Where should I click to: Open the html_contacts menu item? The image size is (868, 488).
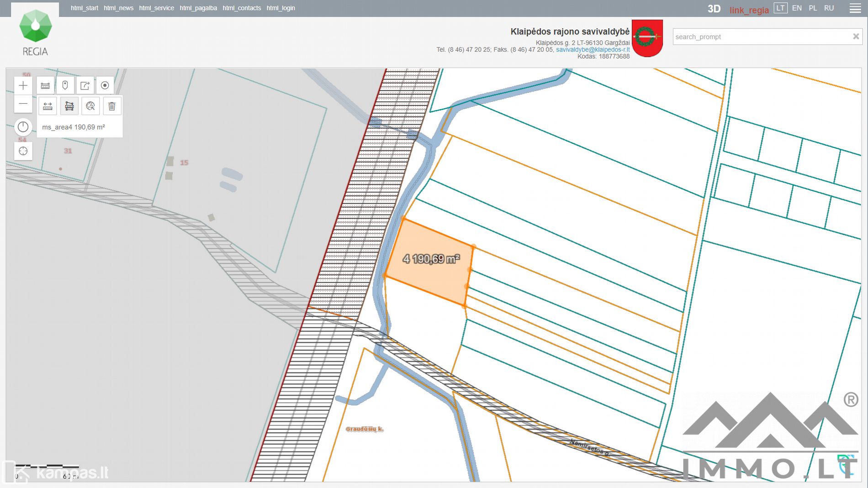[x=242, y=8]
